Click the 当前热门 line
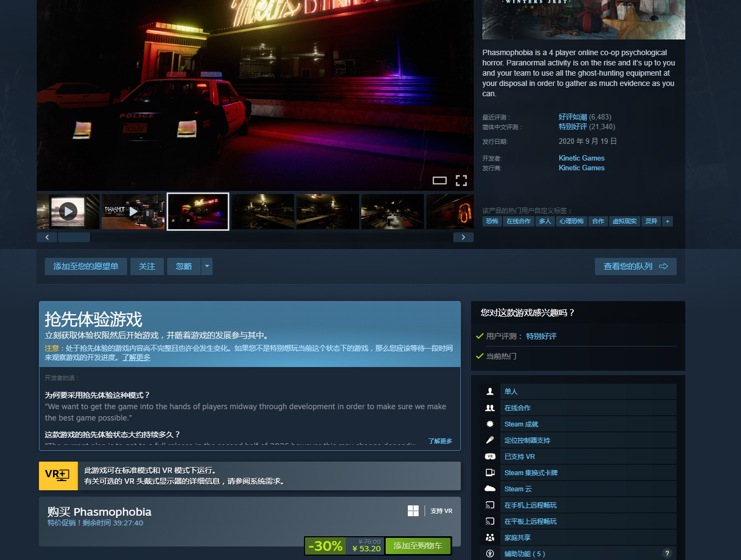Image resolution: width=741 pixels, height=560 pixels. coord(501,356)
